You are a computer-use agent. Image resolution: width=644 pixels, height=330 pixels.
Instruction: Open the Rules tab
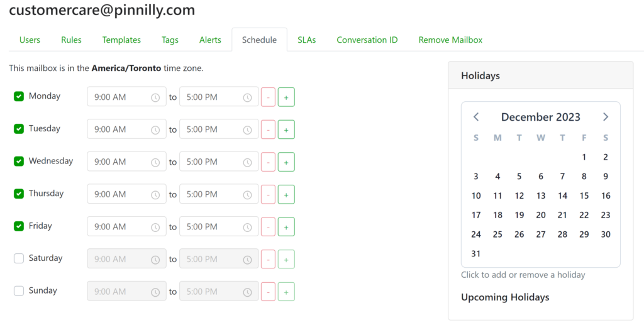click(x=71, y=40)
